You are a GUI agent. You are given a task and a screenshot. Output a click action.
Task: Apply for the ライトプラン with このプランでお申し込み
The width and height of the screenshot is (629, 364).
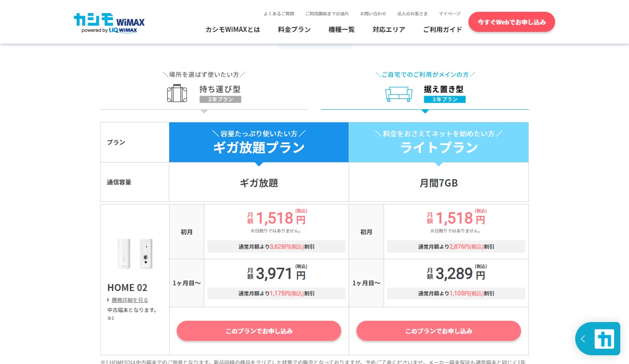tap(438, 331)
